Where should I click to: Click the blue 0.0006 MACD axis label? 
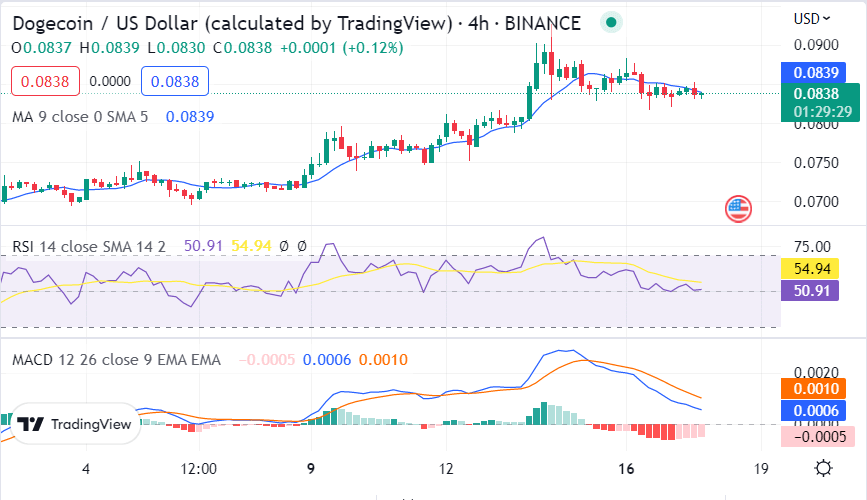point(813,410)
